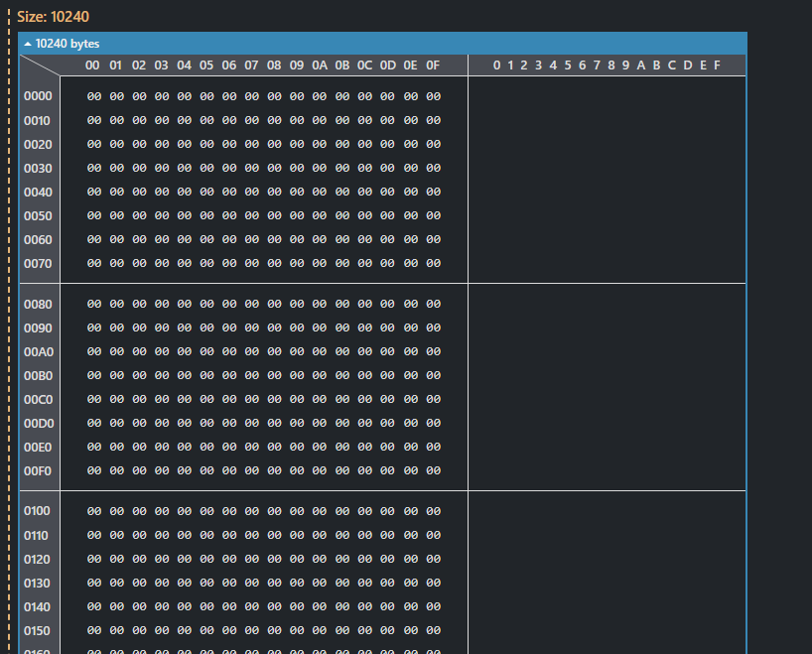Select row offset 0070
The height and width of the screenshot is (654, 812).
[x=38, y=264]
